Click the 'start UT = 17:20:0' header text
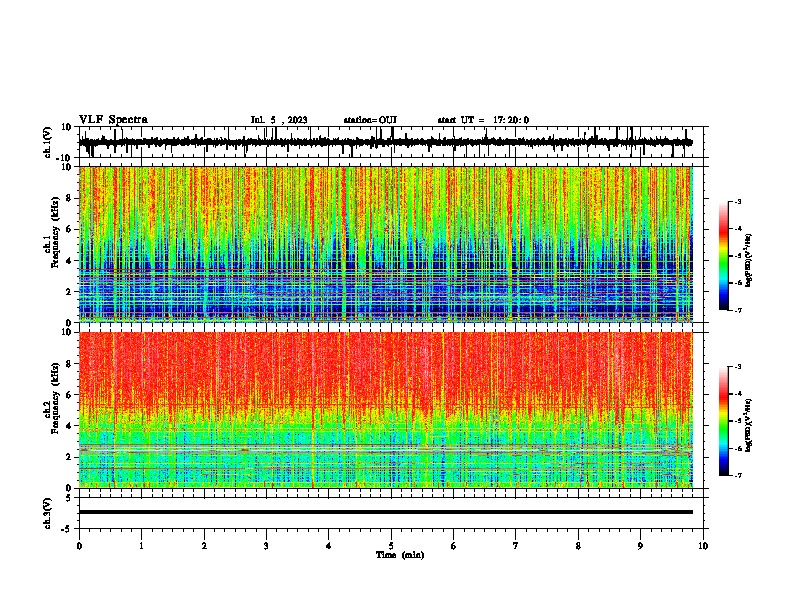792x612 pixels. (x=483, y=120)
